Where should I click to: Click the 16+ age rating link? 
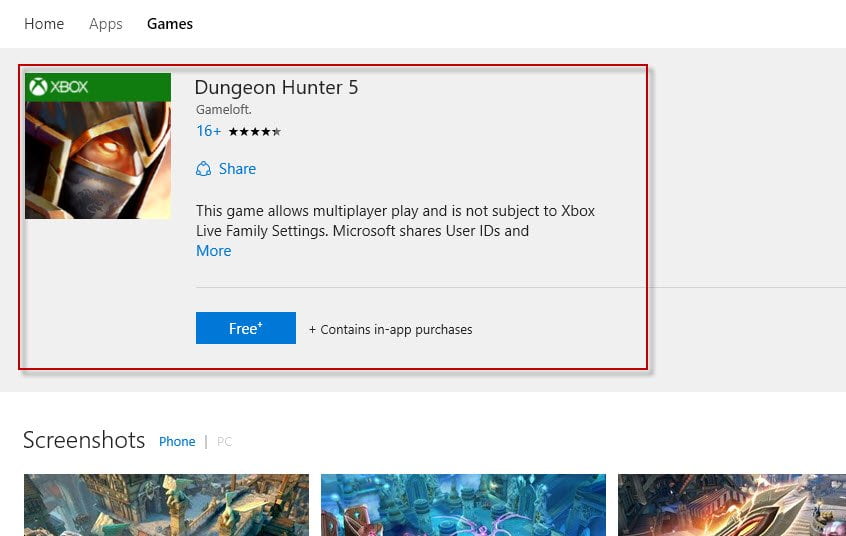point(208,131)
